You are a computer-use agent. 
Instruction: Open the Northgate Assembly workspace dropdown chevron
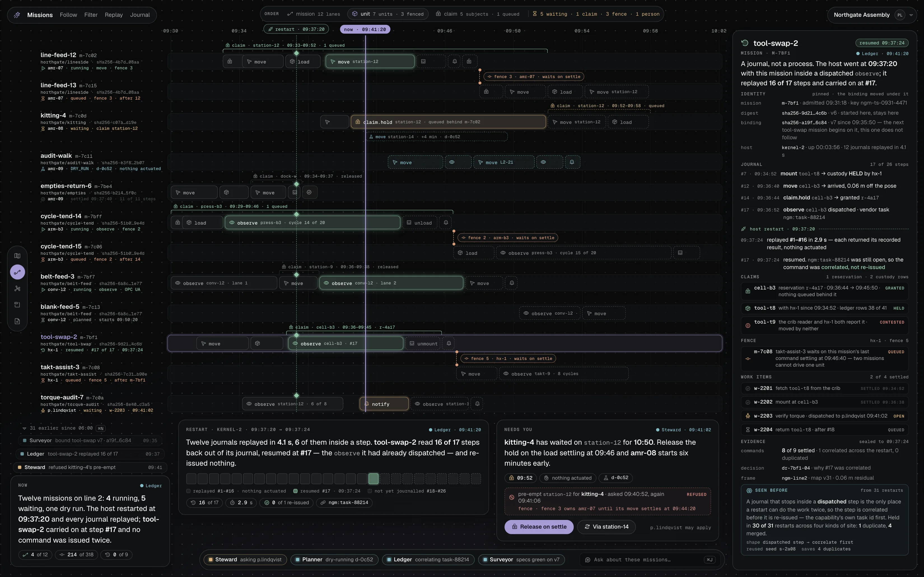click(x=911, y=15)
